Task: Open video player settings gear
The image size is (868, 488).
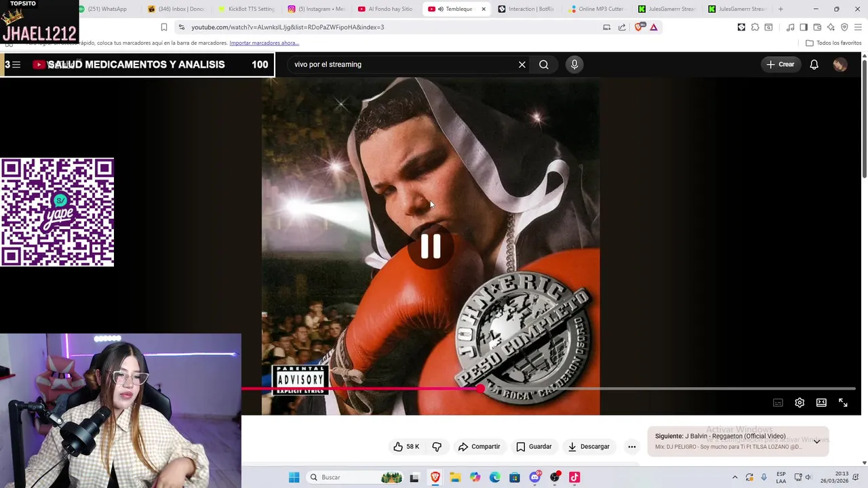Action: [800, 403]
